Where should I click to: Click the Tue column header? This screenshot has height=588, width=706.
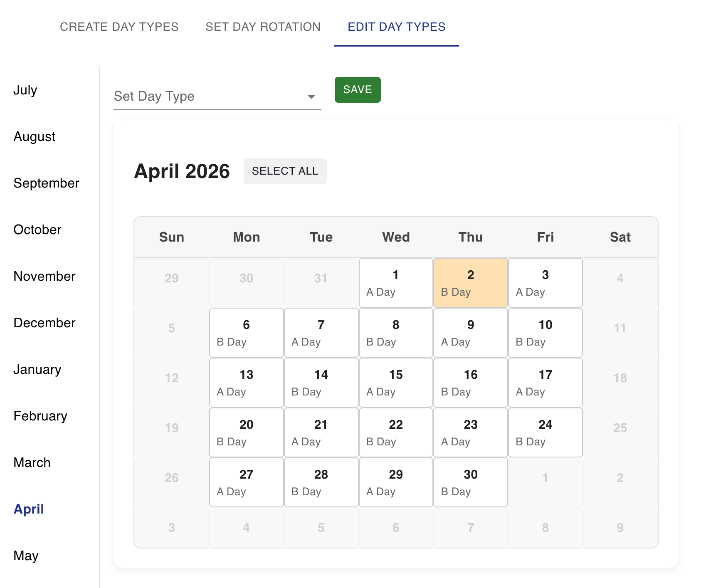pyautogui.click(x=321, y=237)
